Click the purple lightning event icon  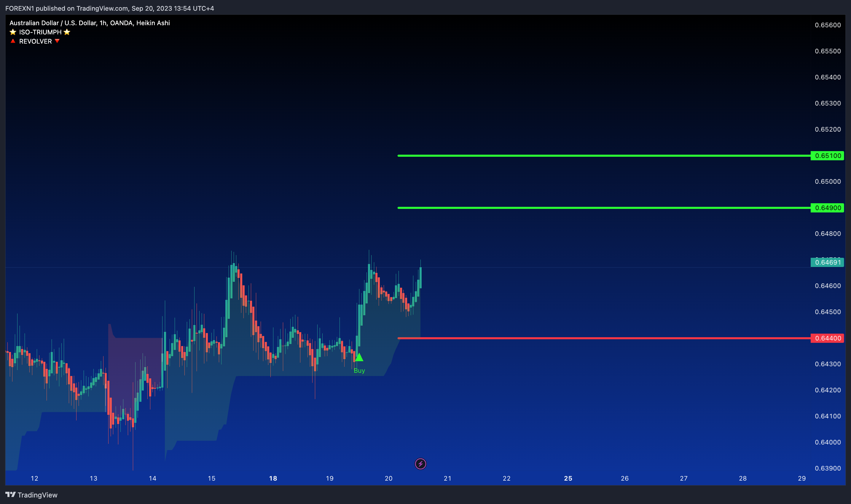(420, 464)
